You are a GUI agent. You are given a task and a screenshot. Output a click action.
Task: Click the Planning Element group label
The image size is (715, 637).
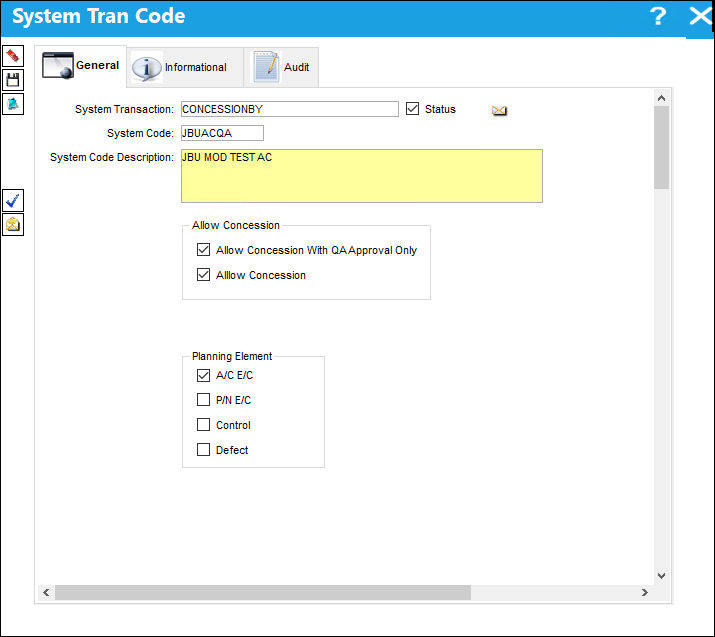click(232, 356)
